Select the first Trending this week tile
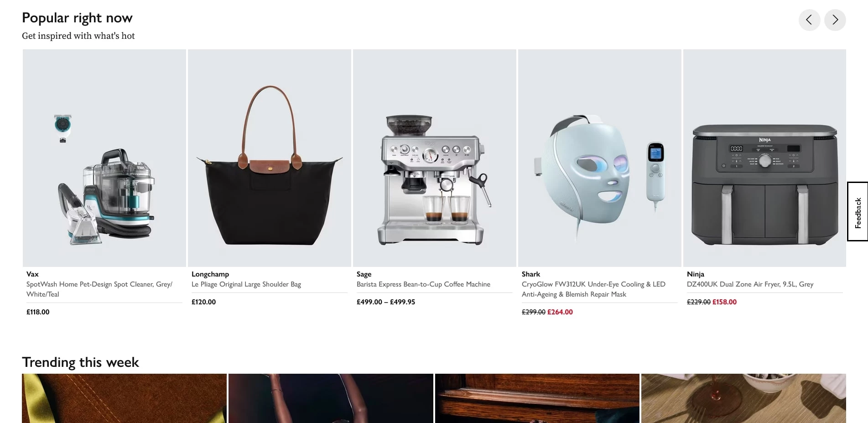Image resolution: width=868 pixels, height=423 pixels. click(x=124, y=398)
